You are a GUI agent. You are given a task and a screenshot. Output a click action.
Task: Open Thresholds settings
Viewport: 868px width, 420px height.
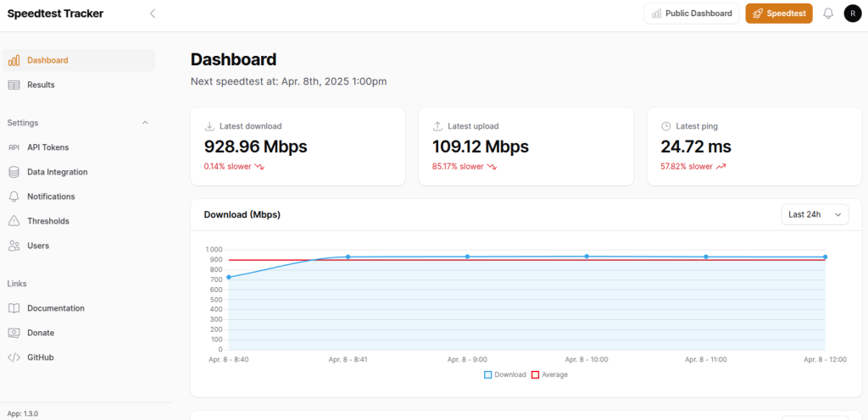click(79, 221)
